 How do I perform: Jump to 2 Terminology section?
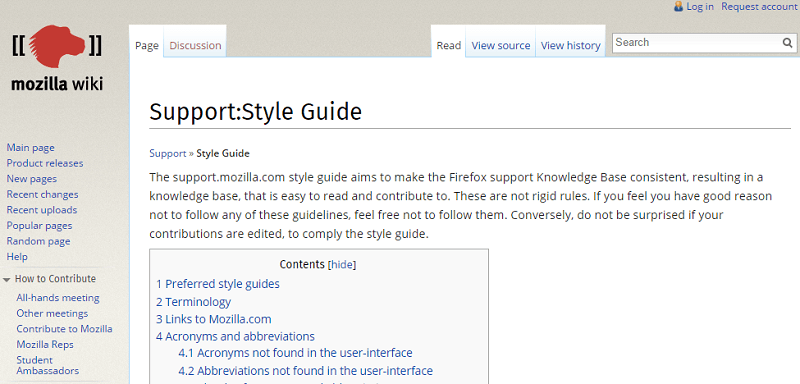193,302
